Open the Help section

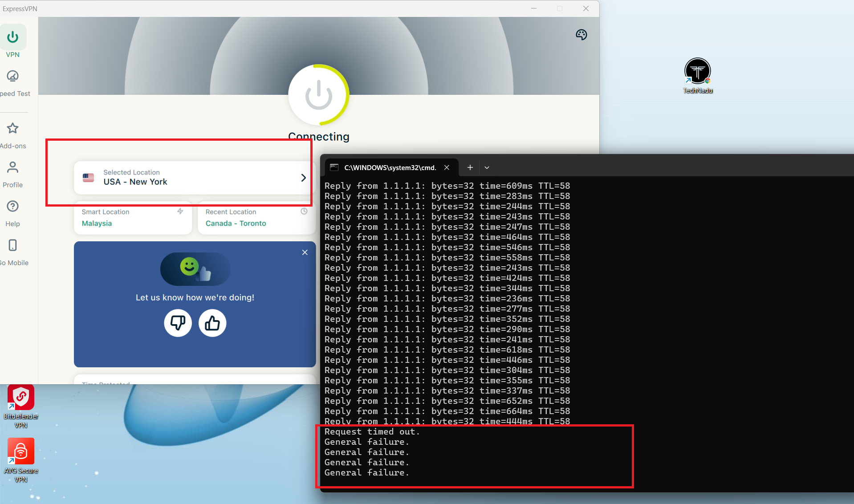[x=12, y=214]
